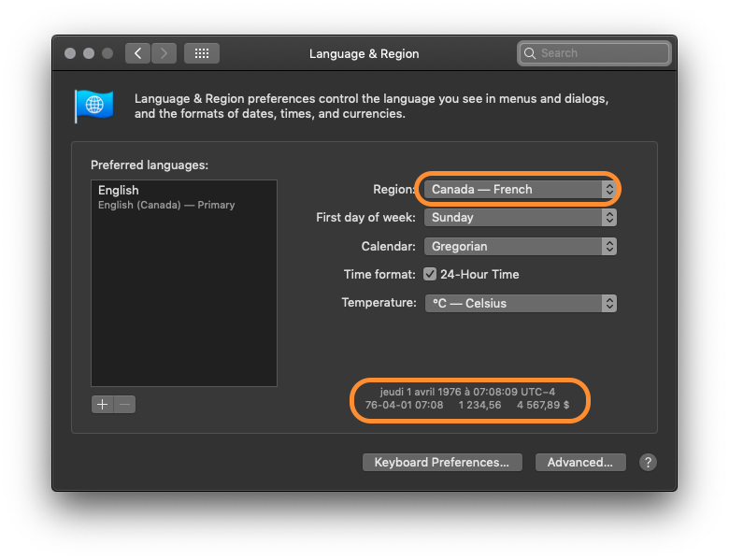Add a language with the plus button
The width and height of the screenshot is (729, 560).
pyautogui.click(x=102, y=404)
